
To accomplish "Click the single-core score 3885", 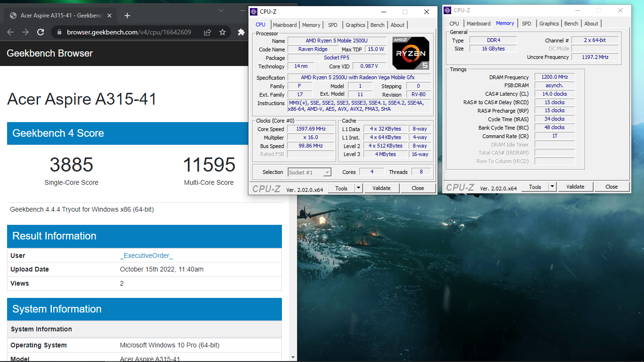I will tap(72, 165).
